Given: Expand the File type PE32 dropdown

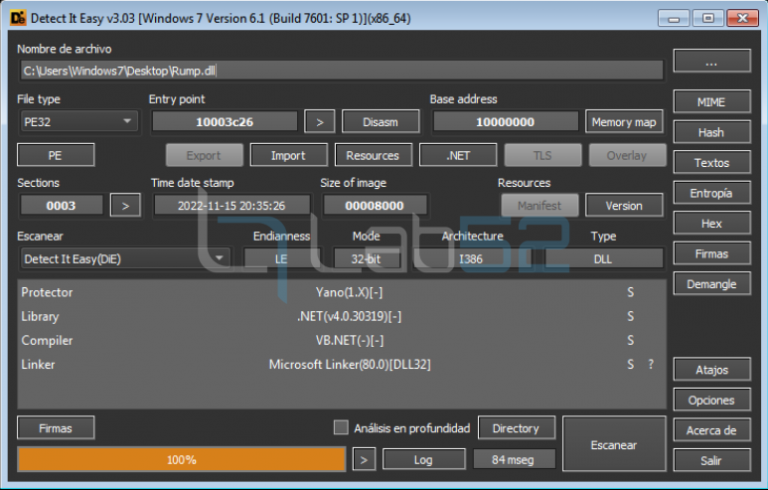Looking at the screenshot, I should 78,122.
